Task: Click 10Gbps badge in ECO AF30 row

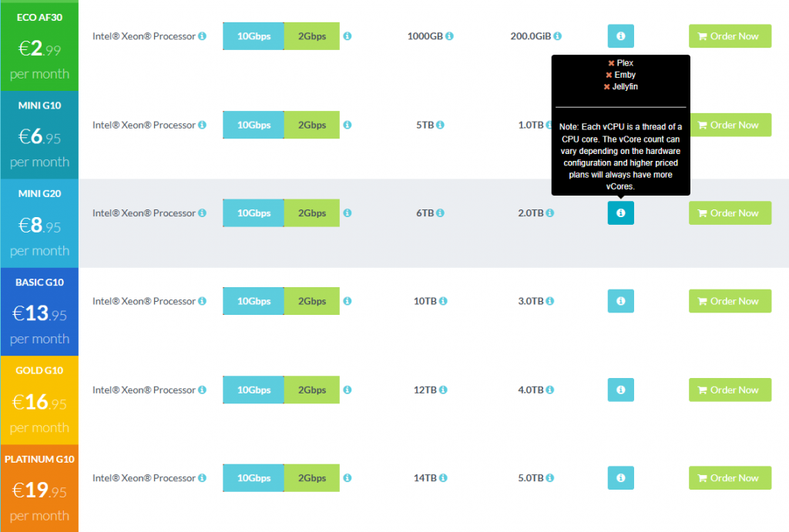Action: coord(253,36)
